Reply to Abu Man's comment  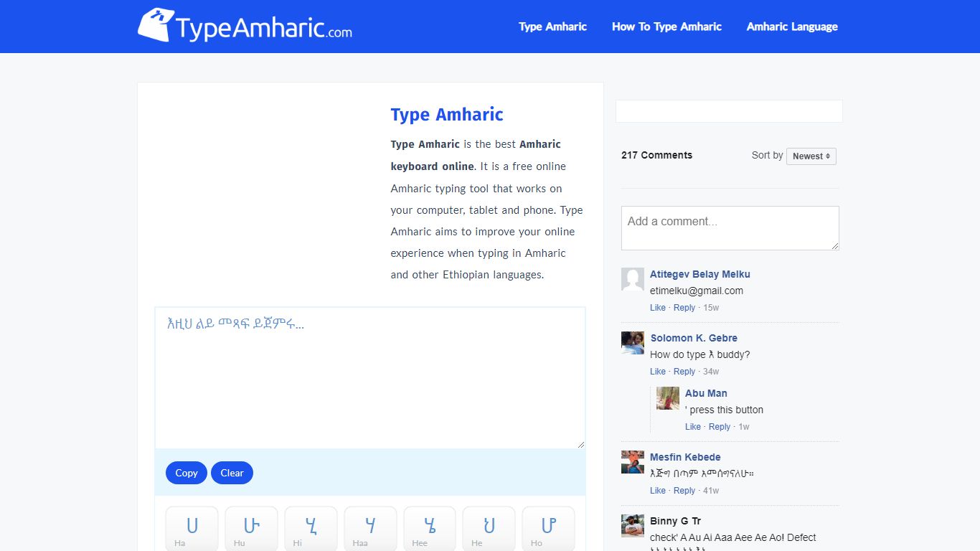tap(720, 427)
